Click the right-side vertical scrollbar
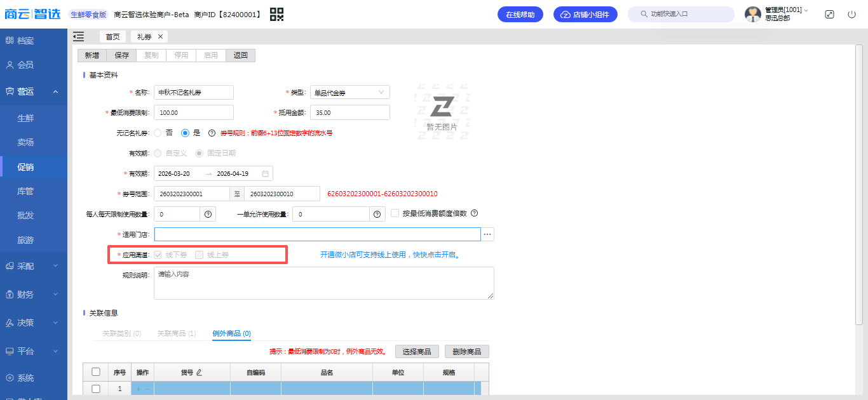The height and width of the screenshot is (400, 868). pos(859,190)
